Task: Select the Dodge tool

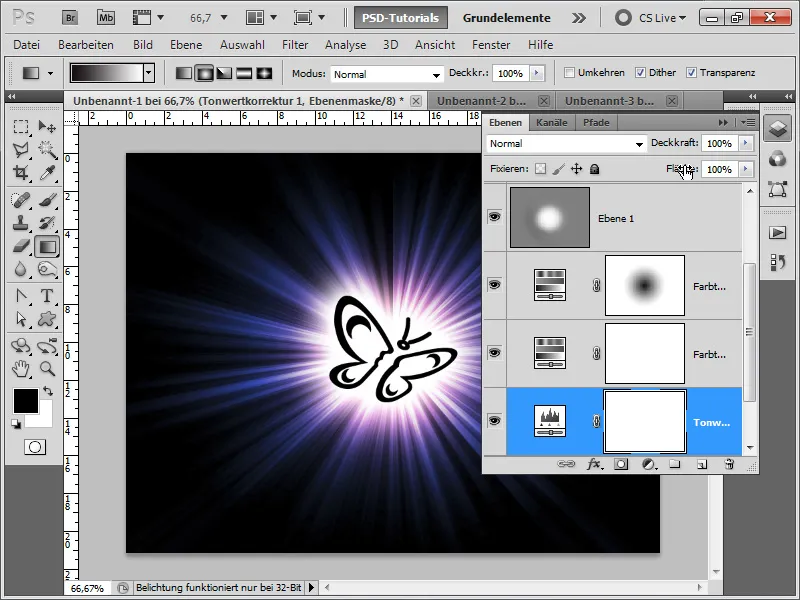Action: (x=47, y=269)
